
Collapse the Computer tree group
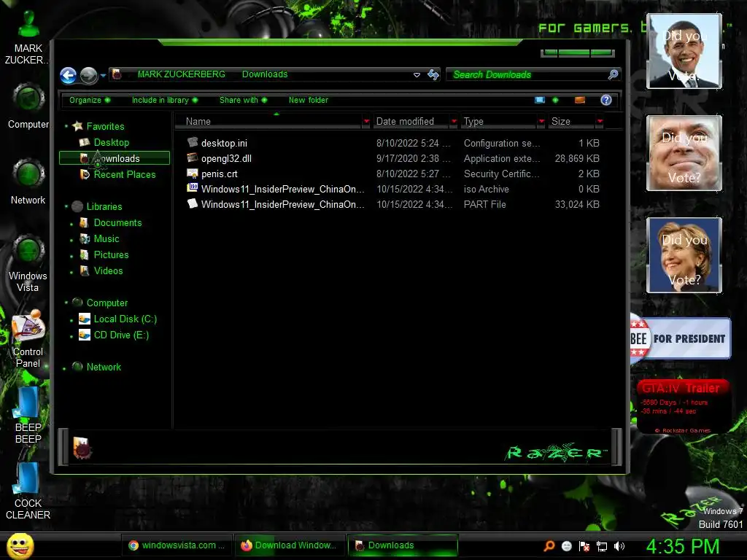point(66,303)
